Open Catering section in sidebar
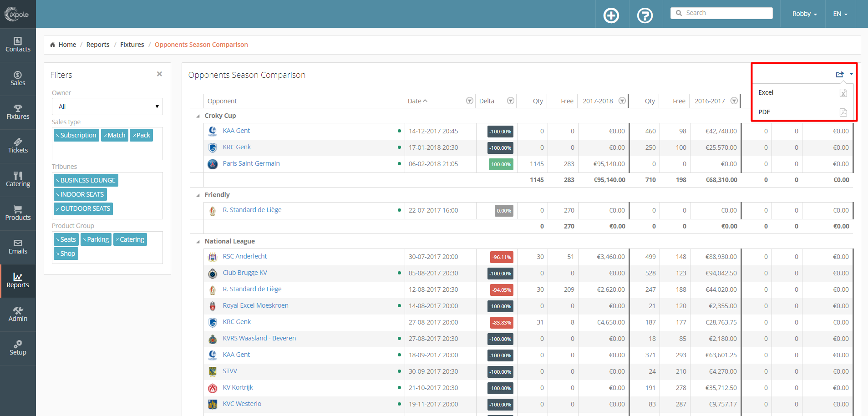The image size is (868, 416). pos(18,180)
